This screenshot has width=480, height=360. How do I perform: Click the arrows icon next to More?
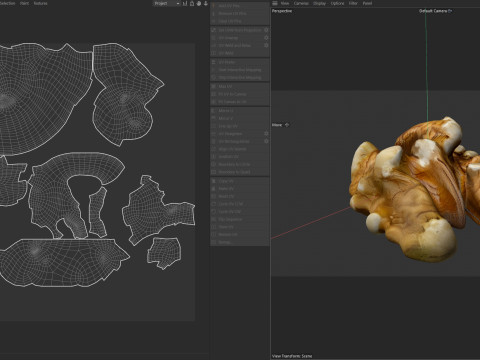click(x=287, y=125)
